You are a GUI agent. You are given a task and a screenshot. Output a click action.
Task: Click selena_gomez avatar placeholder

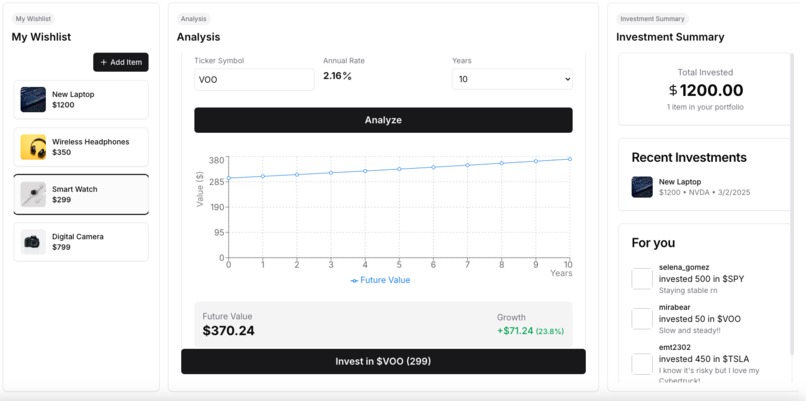[642, 279]
